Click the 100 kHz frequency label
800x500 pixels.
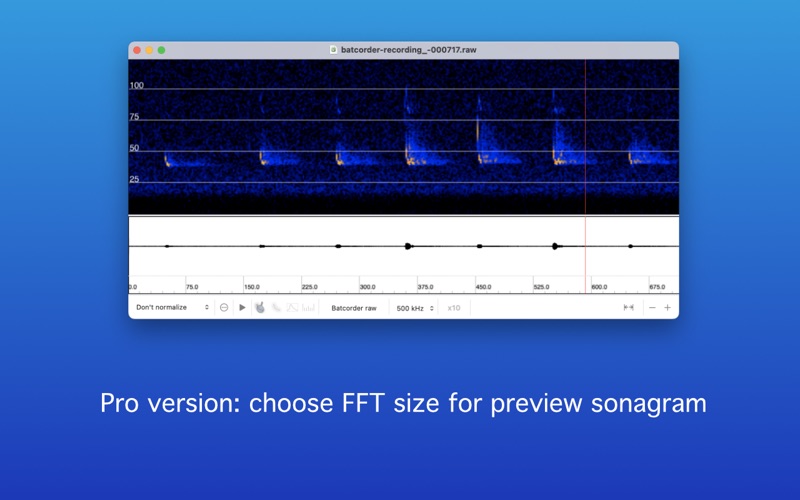point(136,85)
